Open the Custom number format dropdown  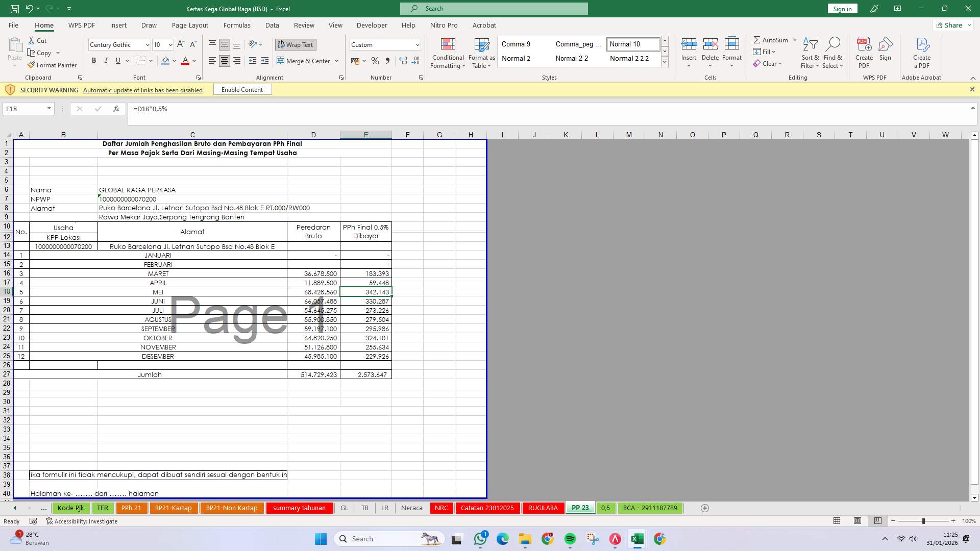click(416, 44)
